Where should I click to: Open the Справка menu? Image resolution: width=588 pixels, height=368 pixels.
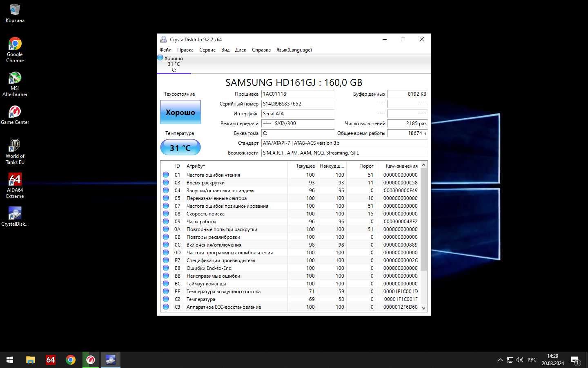click(261, 50)
